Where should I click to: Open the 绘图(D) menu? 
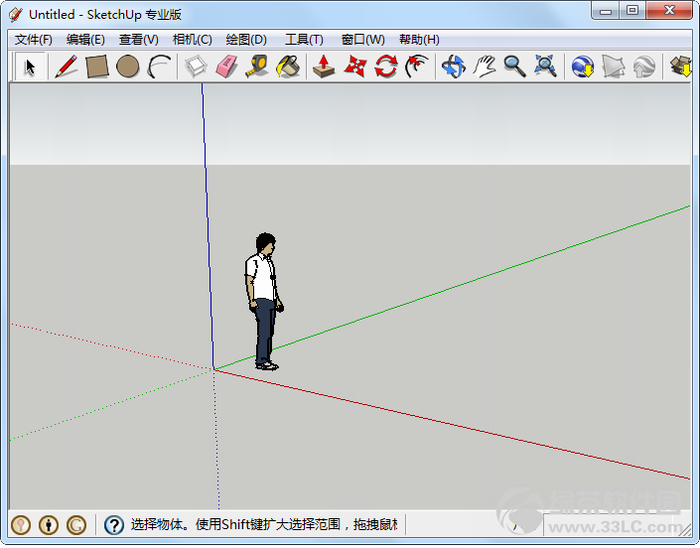pyautogui.click(x=246, y=40)
